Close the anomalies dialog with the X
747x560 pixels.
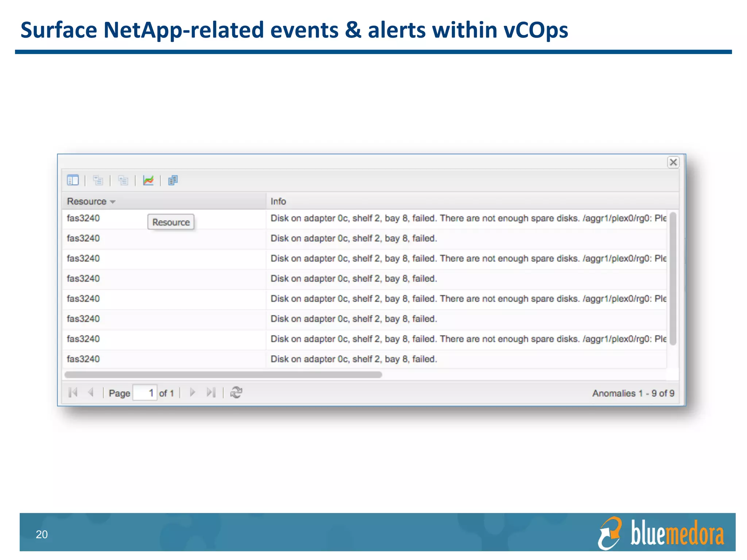(x=673, y=162)
